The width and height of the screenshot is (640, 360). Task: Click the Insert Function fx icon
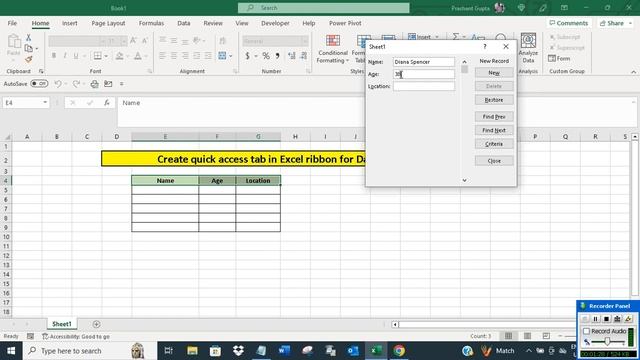click(107, 103)
